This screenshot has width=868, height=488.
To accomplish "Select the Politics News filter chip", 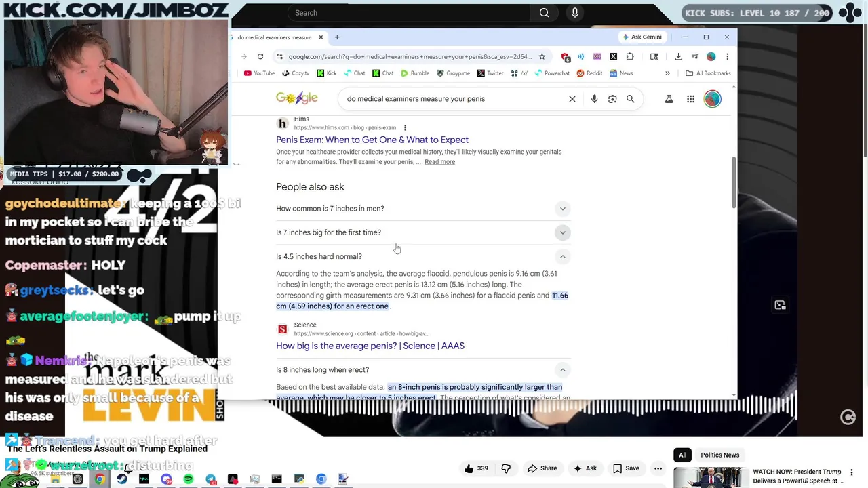I will click(x=720, y=455).
